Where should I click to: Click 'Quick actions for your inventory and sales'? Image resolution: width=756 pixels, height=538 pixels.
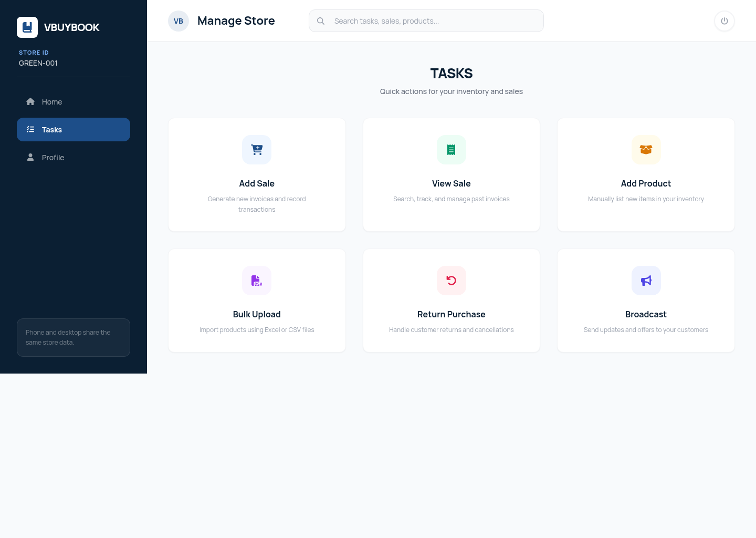(451, 91)
